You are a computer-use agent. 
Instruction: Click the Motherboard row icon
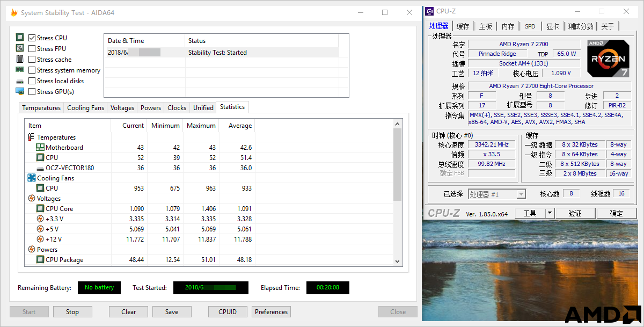pos(40,147)
